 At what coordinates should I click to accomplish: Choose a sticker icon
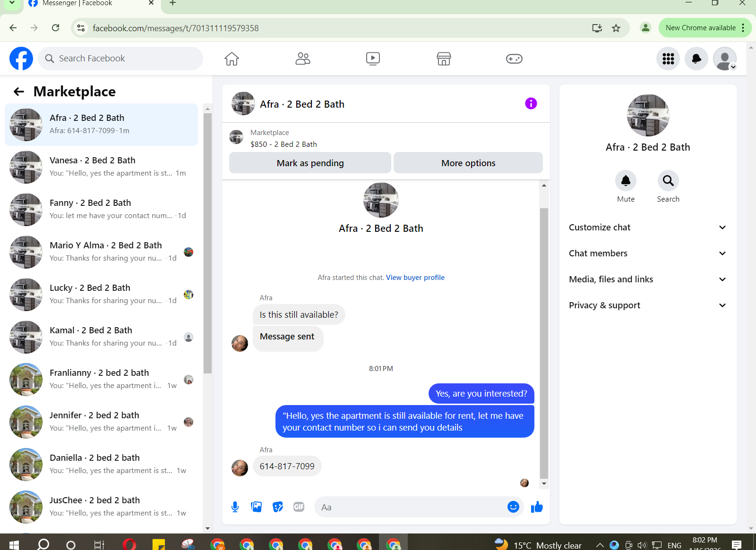coord(278,507)
